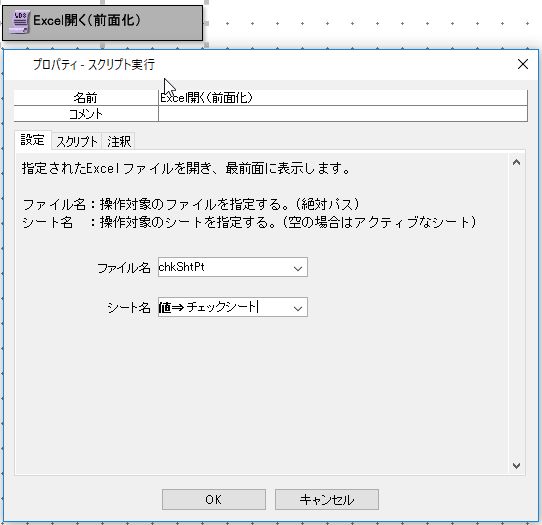Click the Excel開く(前面化) node label
The image size is (542, 525).
pos(87,20)
